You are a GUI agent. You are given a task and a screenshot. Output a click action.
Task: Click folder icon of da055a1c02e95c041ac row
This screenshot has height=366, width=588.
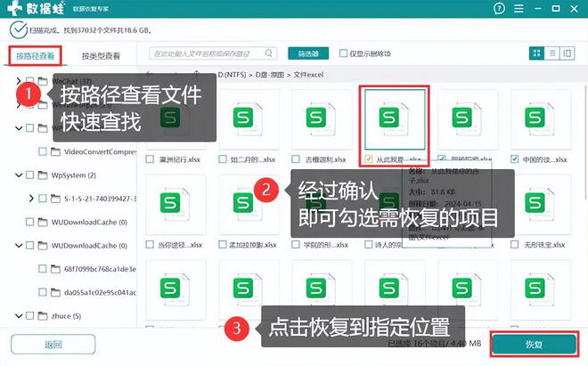pyautogui.click(x=55, y=292)
